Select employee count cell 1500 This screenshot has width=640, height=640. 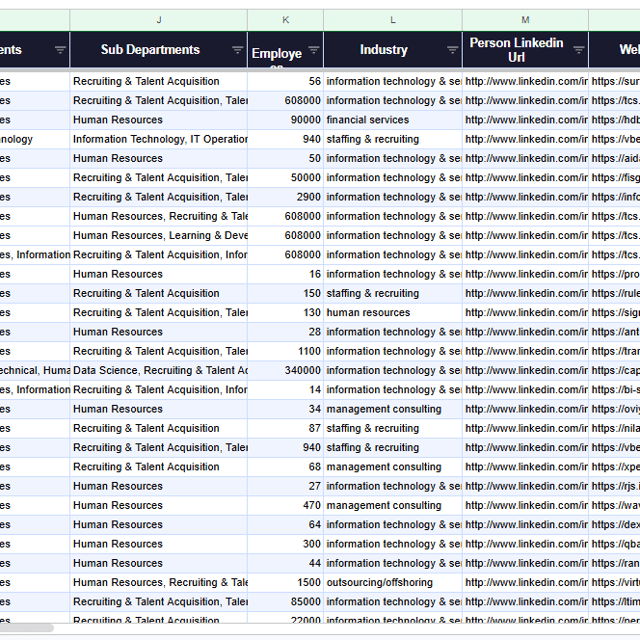click(x=285, y=582)
